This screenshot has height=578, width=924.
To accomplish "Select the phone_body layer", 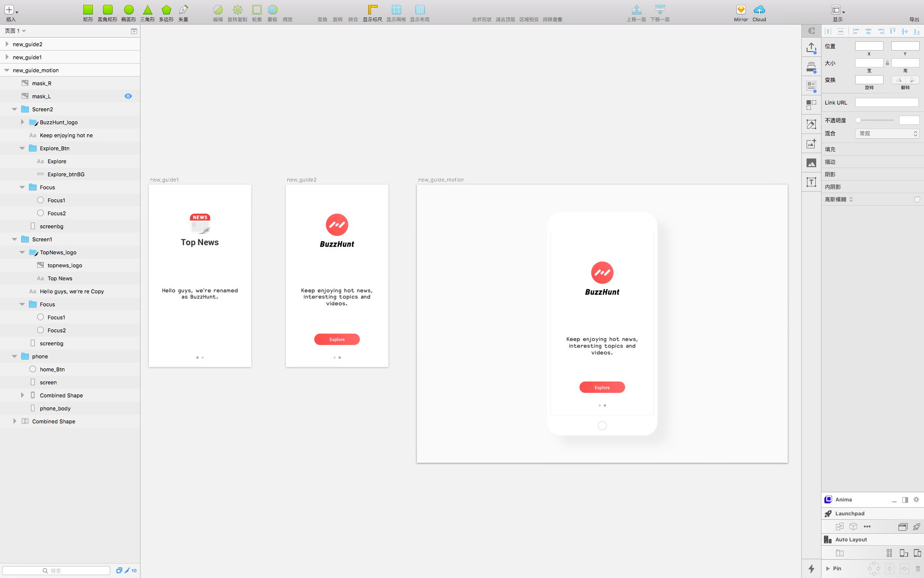I will (70, 408).
